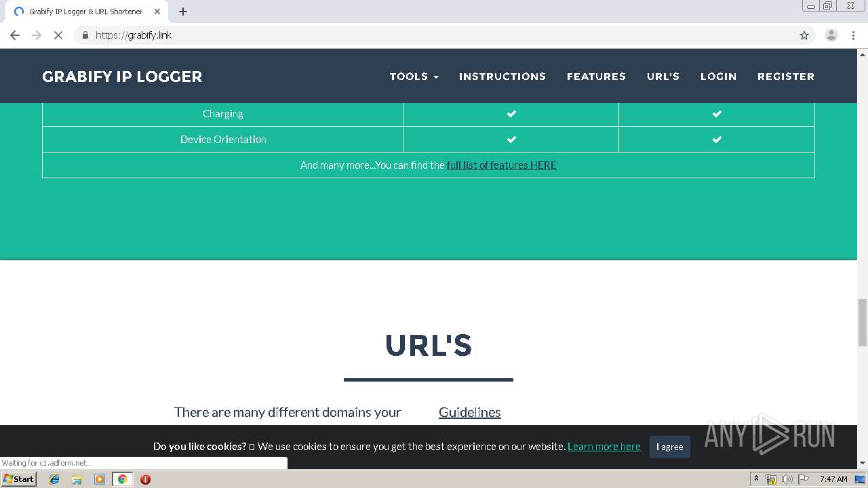The width and height of the screenshot is (868, 488).
Task: Open Windows Explorer folder from taskbar
Action: 77,479
